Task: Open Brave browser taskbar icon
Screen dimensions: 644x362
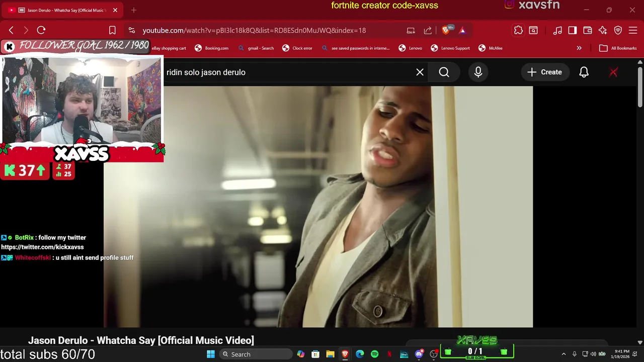Action: (x=345, y=354)
